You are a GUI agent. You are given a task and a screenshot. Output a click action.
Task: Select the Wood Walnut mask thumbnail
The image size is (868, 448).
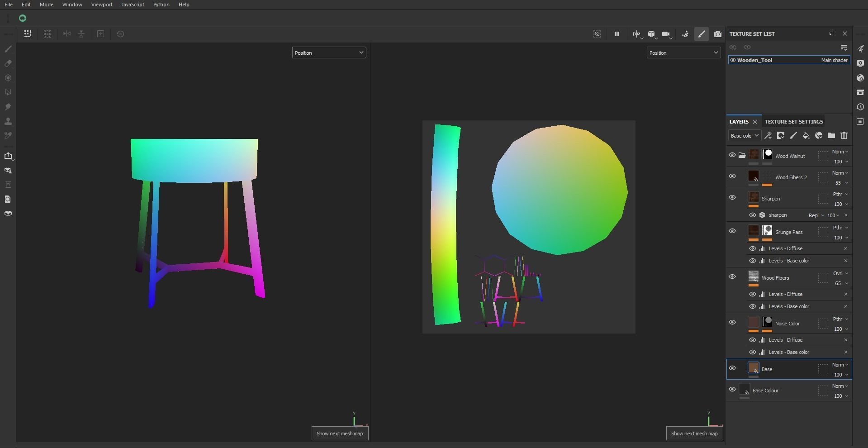tap(767, 155)
